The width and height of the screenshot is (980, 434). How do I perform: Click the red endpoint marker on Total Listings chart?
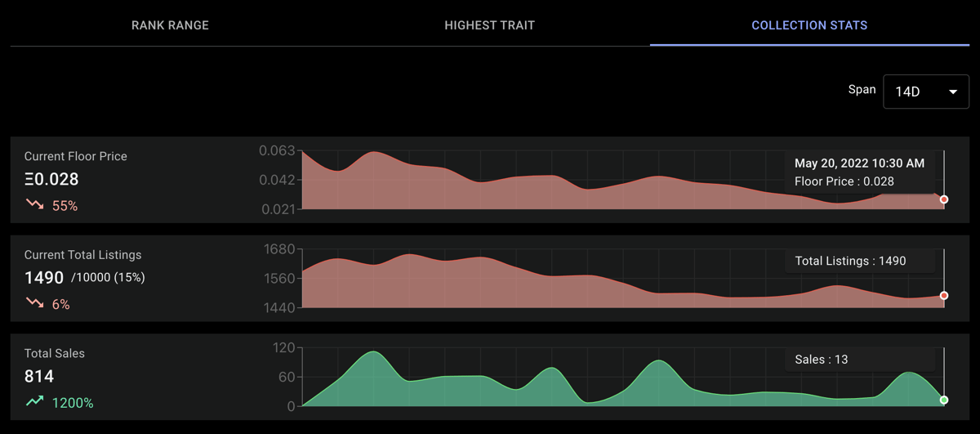[x=944, y=296]
